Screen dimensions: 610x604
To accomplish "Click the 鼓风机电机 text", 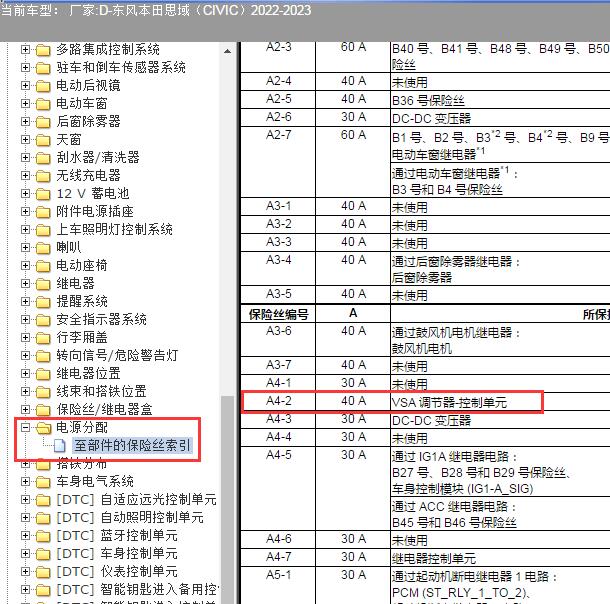I will coord(422,348).
